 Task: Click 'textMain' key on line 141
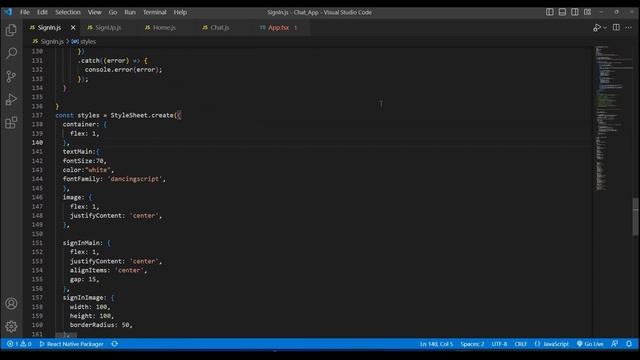[x=78, y=151]
